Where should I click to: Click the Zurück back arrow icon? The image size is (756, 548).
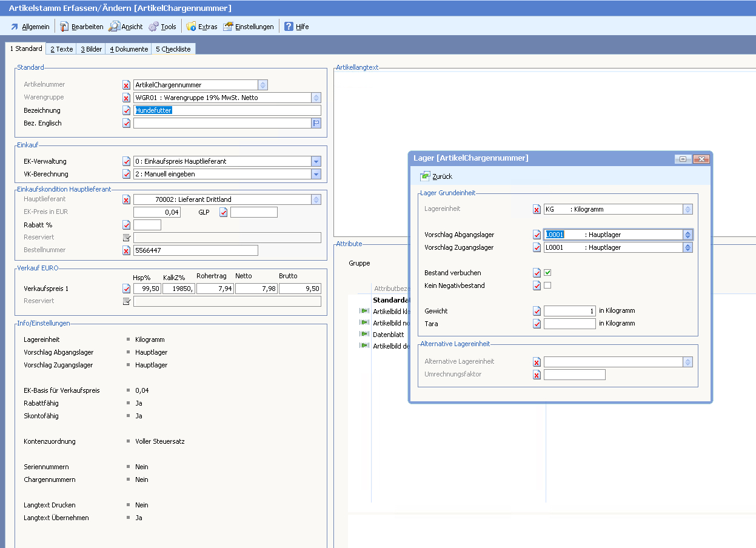pos(425,176)
